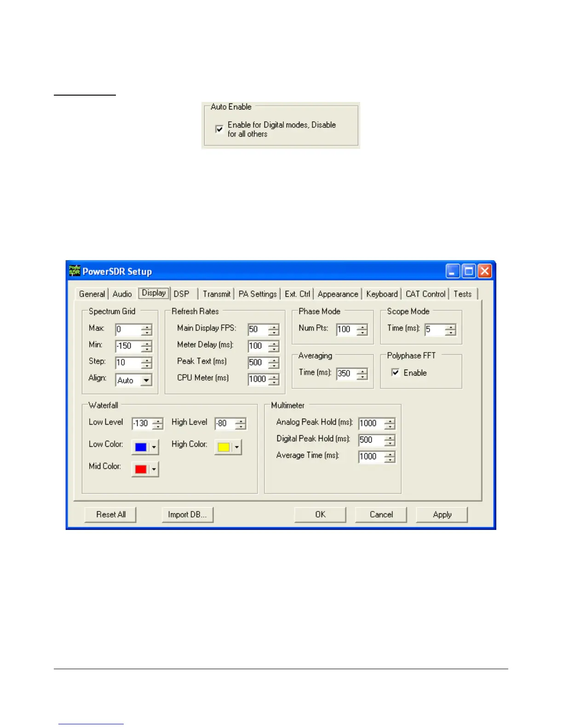This screenshot has width=563, height=728.
Task: Click the Scope Mode Time (ms) field
Action: (x=435, y=330)
